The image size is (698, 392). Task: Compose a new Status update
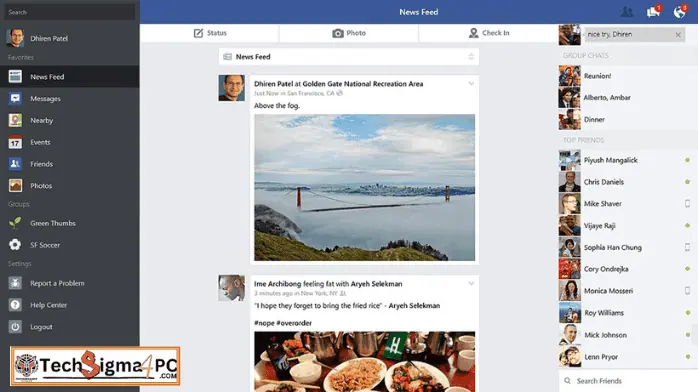pyautogui.click(x=210, y=33)
